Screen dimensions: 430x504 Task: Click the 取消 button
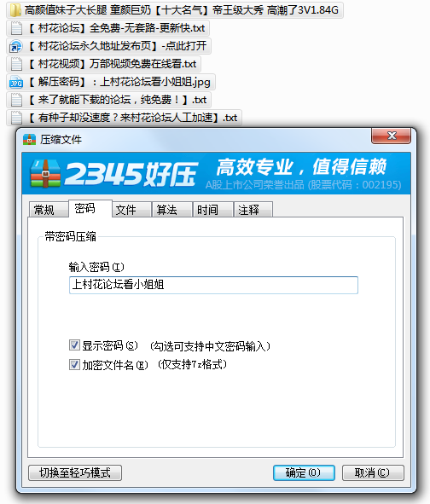[373, 472]
